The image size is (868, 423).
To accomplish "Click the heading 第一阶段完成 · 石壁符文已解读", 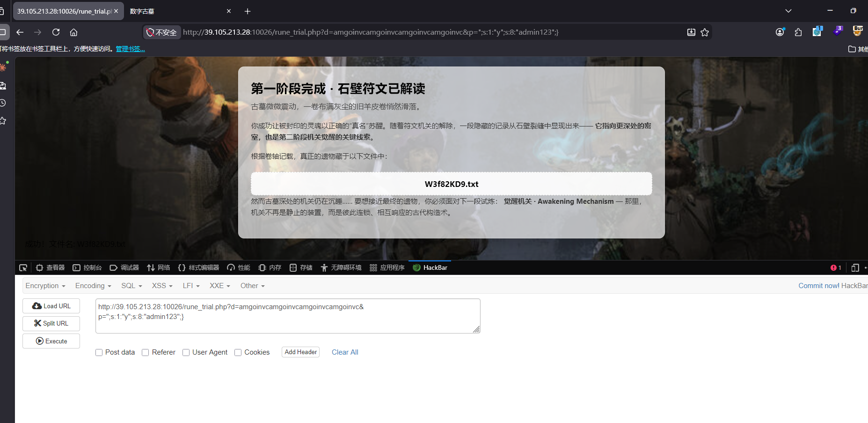I will (338, 89).
